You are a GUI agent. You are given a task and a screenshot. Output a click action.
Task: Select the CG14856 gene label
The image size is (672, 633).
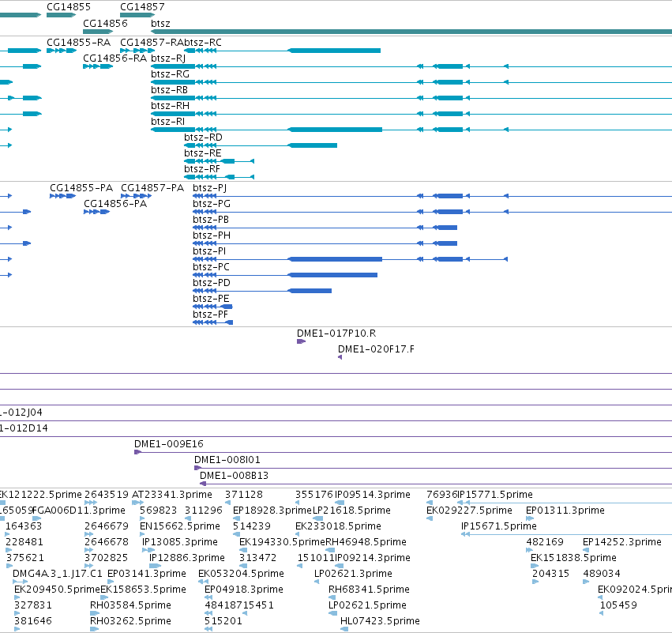(x=106, y=23)
